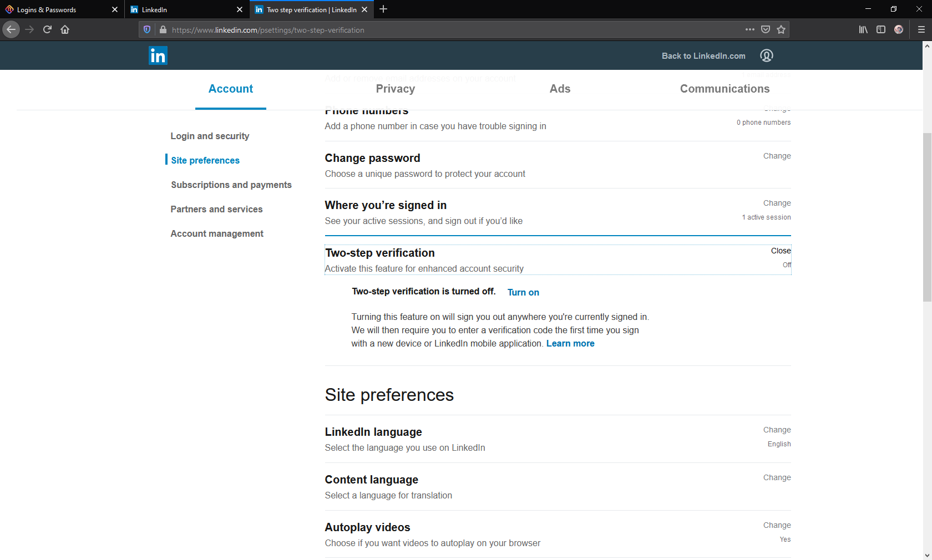Expand Content language Change option
Screen dimensions: 932x560
click(777, 477)
